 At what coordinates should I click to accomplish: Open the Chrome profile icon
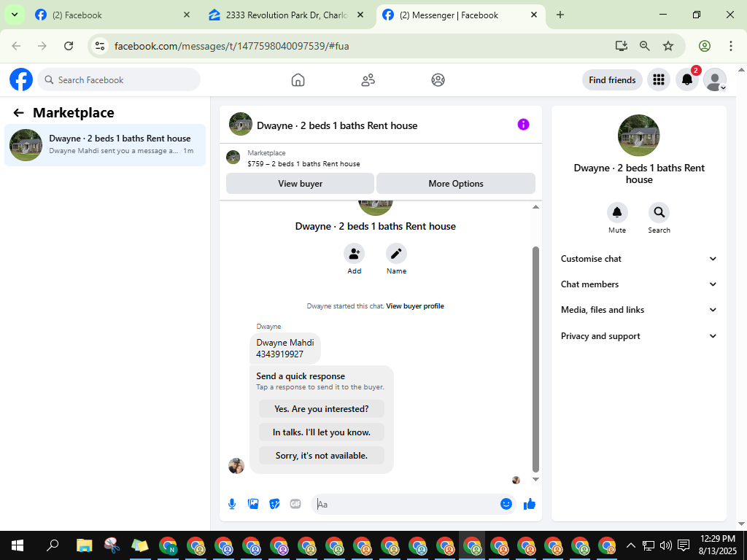pyautogui.click(x=704, y=46)
